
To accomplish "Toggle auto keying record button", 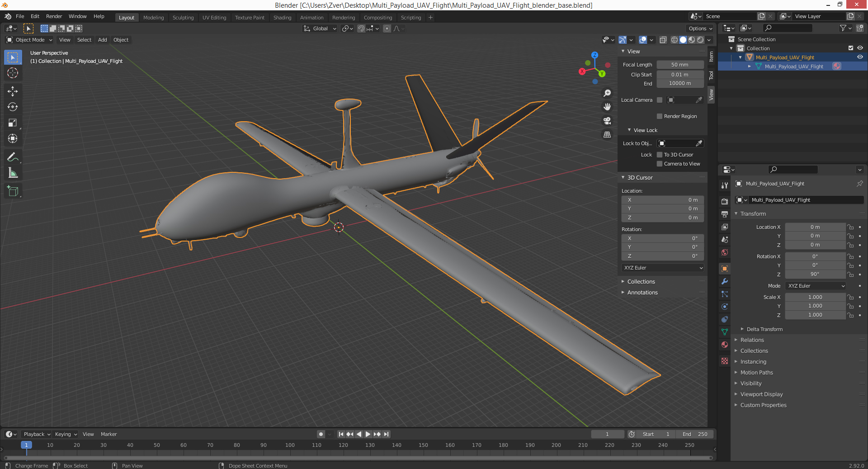I will (x=321, y=434).
